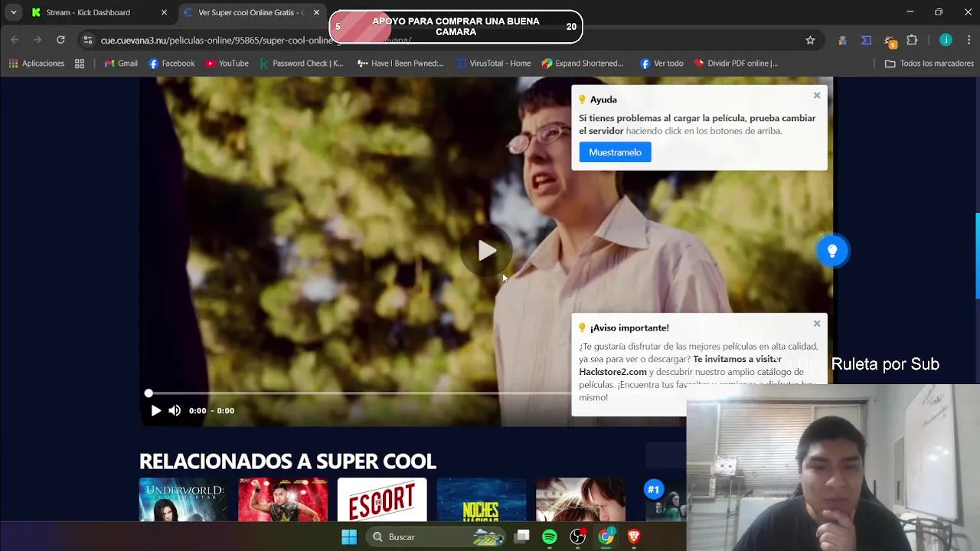Bookmark this page with star icon
This screenshot has height=551, width=980.
(x=810, y=40)
